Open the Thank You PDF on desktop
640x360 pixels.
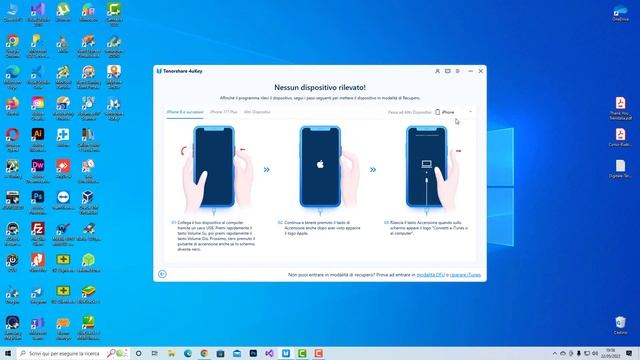[x=620, y=108]
